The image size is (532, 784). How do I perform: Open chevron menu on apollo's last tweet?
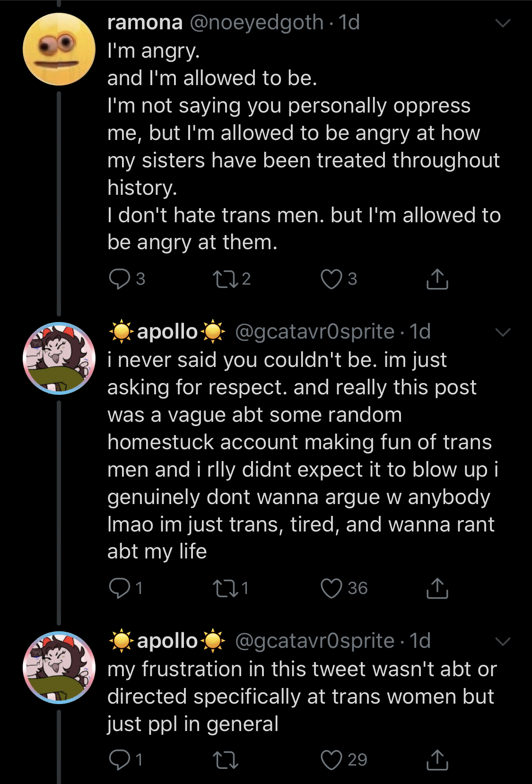tap(503, 641)
